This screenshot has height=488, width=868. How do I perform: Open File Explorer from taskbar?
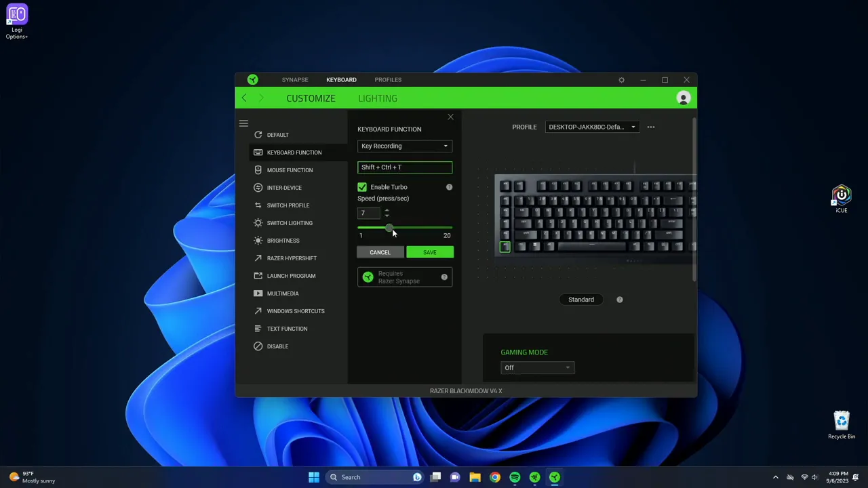click(475, 477)
